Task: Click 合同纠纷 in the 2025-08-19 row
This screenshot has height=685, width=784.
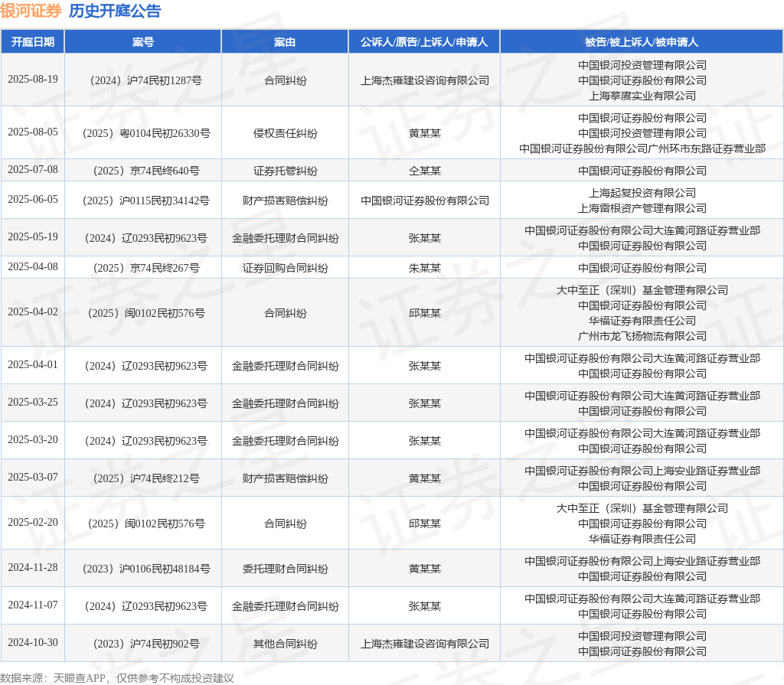Action: [285, 80]
